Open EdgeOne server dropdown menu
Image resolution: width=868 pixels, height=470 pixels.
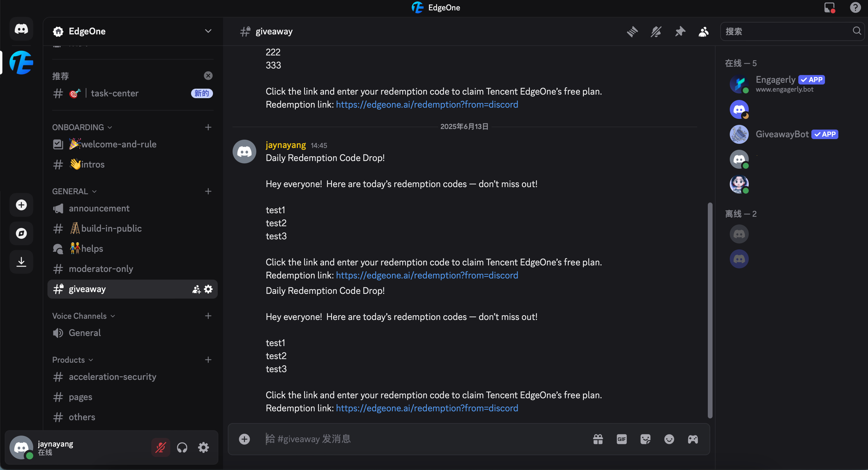208,31
